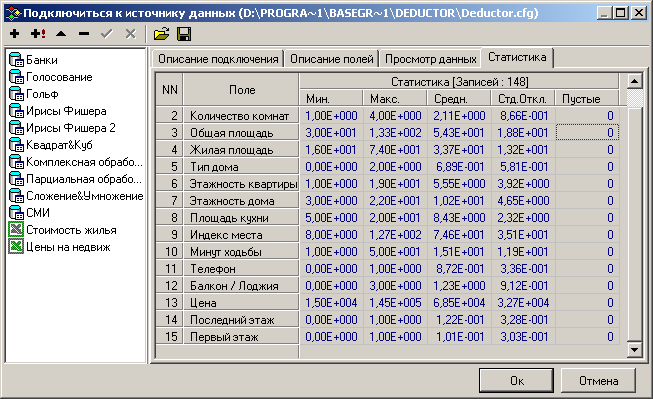Click the database icon beside Квадрат&Куб
653x399 pixels.
click(x=16, y=145)
